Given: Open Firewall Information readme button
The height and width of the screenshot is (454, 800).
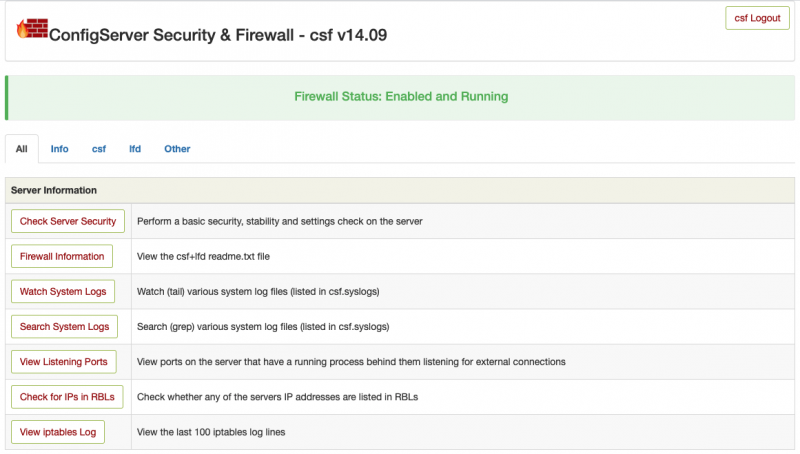Looking at the screenshot, I should click(62, 256).
